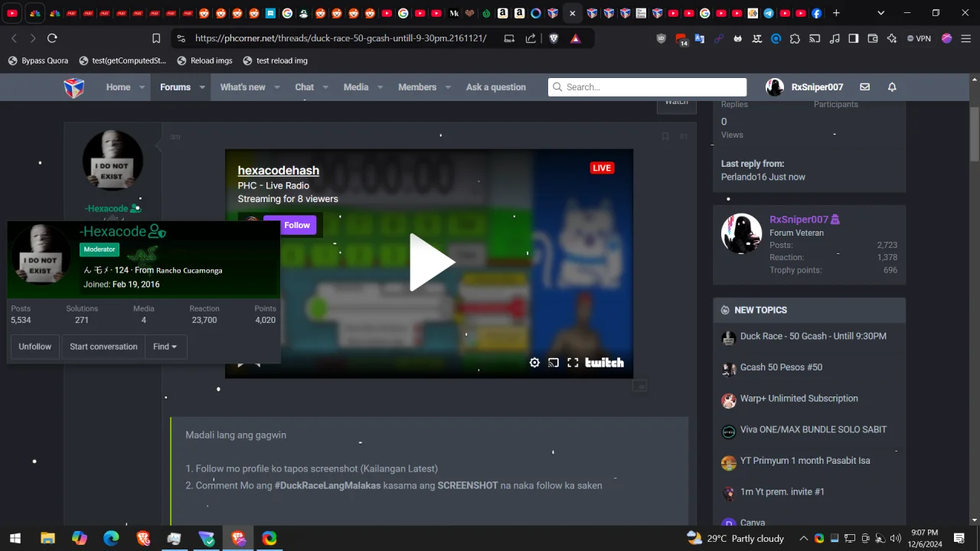Open 'Bypass Quora' bookmark

click(x=38, y=60)
